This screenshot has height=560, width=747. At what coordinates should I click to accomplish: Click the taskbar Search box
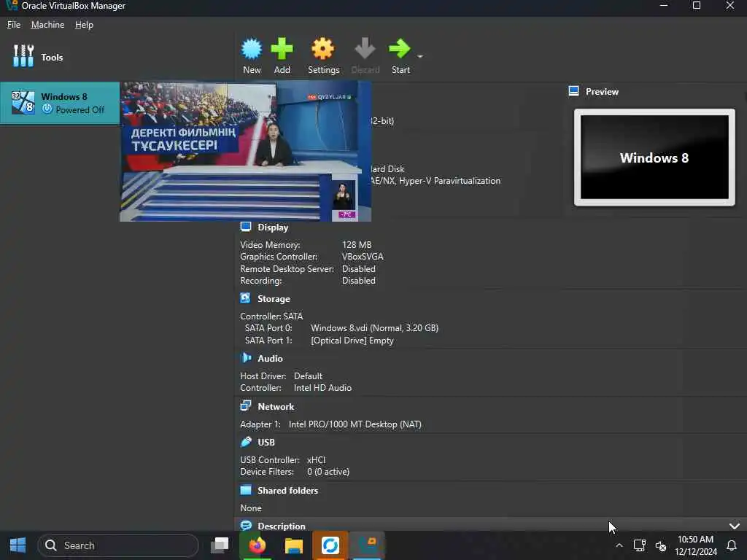click(x=118, y=545)
